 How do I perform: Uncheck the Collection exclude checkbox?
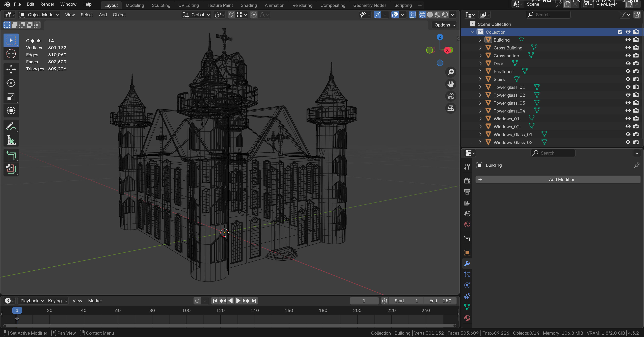(620, 32)
